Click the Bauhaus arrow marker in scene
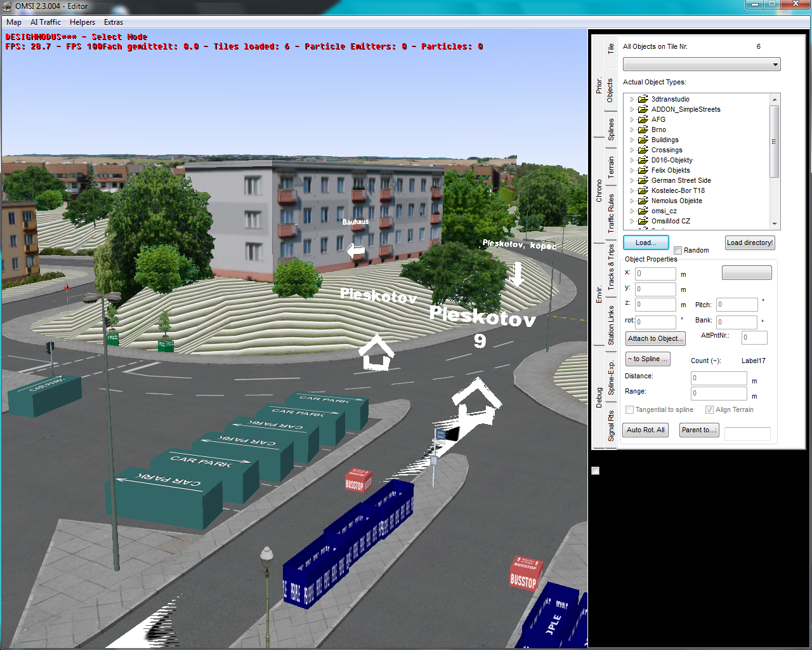Image resolution: width=812 pixels, height=650 pixels. pos(356,251)
